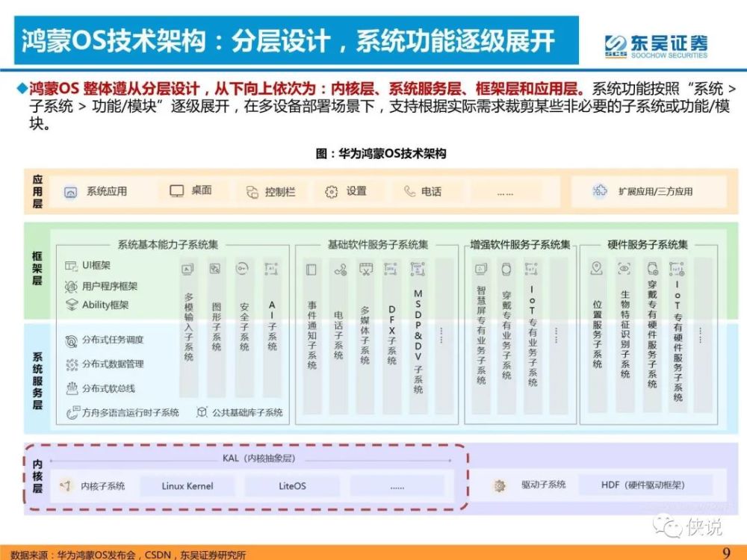Viewport: 747px width, 560px height.
Task: Click the KAL（内核抽象层）label
Action: coord(259,458)
